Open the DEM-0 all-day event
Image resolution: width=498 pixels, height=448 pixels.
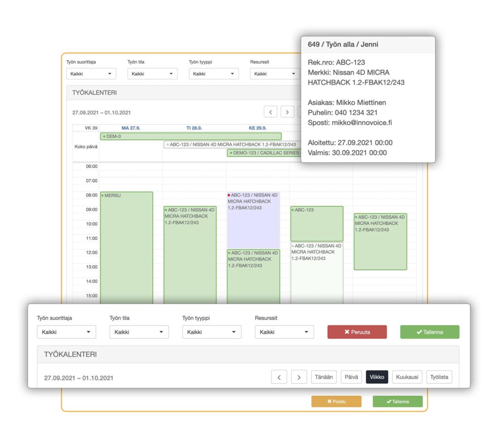[x=191, y=137]
